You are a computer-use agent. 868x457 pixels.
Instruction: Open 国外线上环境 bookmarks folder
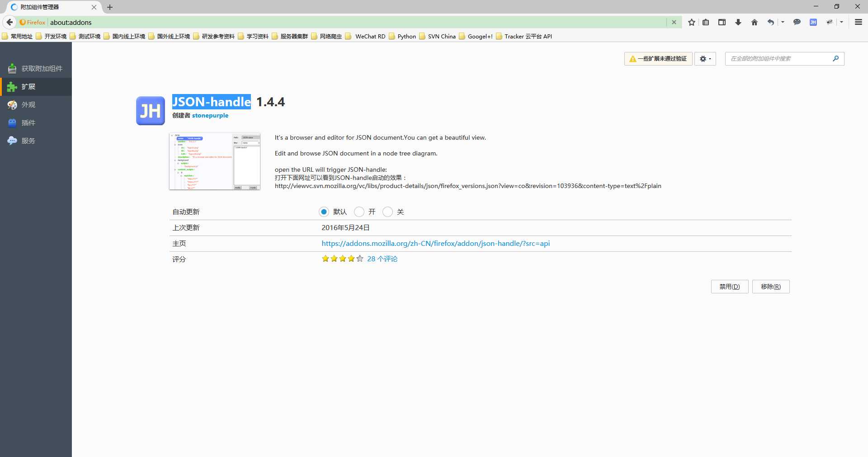[170, 37]
